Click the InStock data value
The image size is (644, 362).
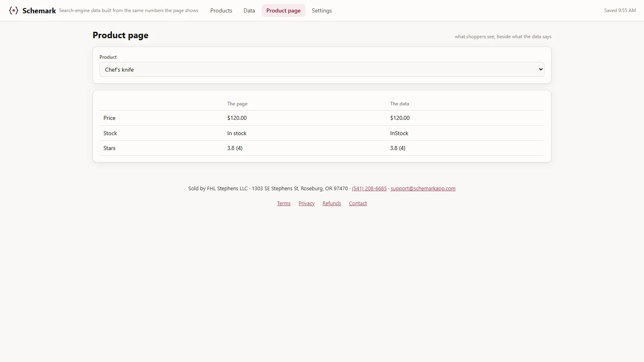point(399,133)
